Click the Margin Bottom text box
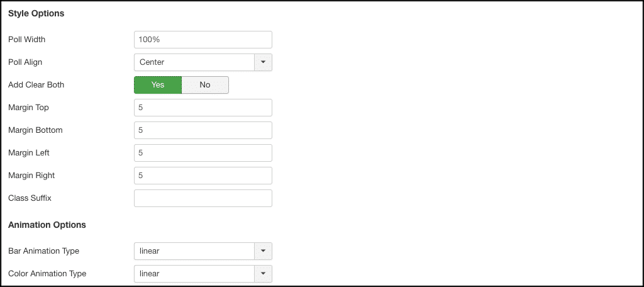Image resolution: width=644 pixels, height=287 pixels. click(203, 130)
